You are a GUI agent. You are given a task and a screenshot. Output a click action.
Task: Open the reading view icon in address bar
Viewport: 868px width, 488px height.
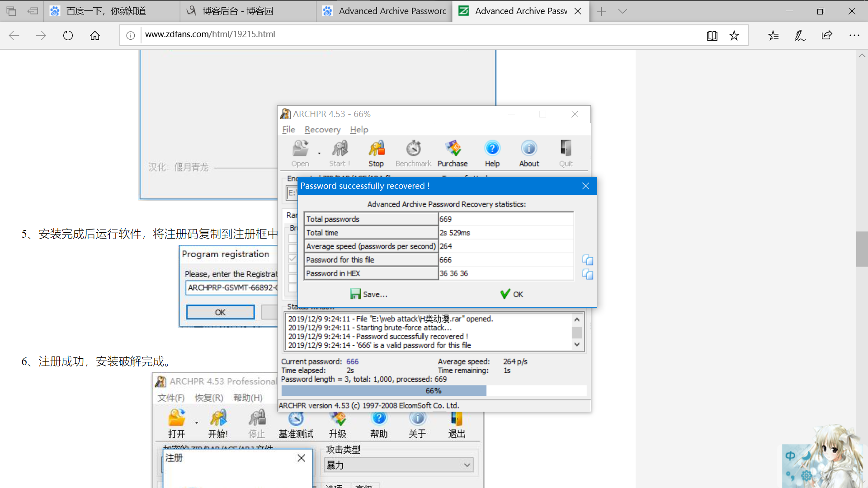point(712,35)
